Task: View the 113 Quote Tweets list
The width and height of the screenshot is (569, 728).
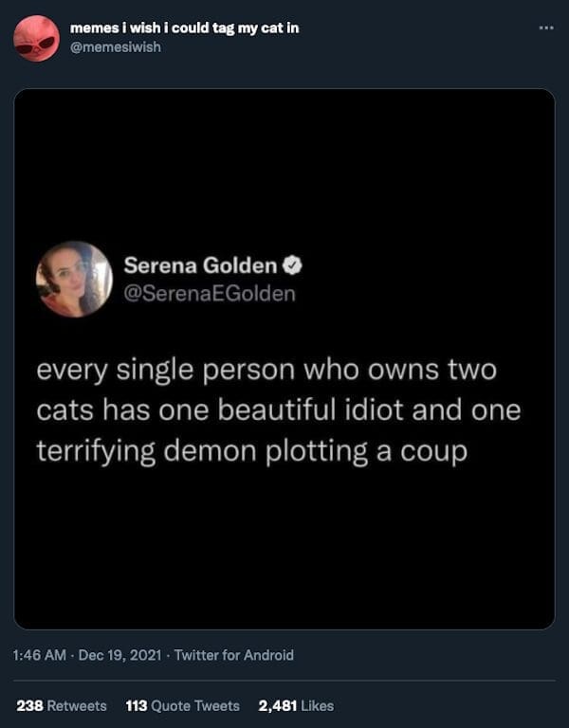Action: 182,705
